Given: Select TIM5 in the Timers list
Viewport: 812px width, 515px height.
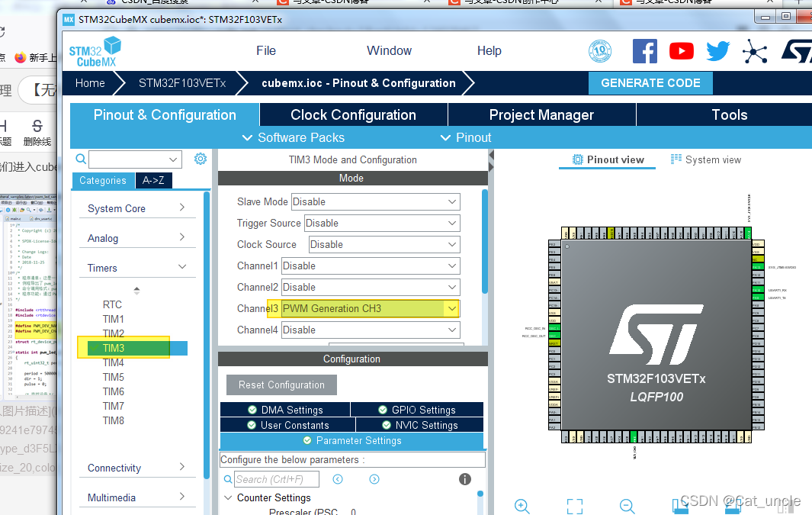Looking at the screenshot, I should click(x=114, y=377).
